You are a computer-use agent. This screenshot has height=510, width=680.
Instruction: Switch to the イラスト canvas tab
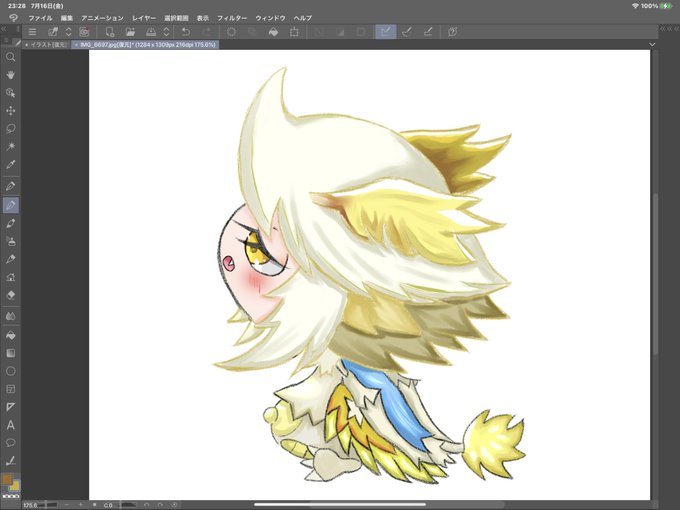(x=45, y=45)
